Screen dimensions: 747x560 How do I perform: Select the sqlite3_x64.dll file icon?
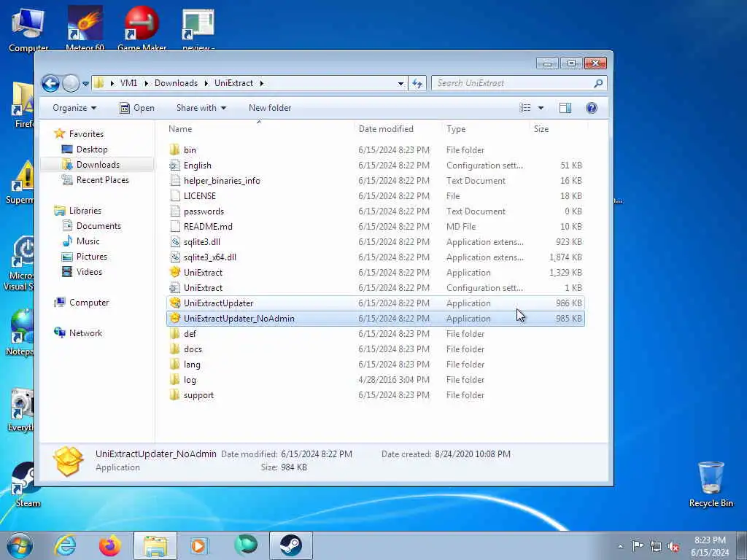(175, 257)
